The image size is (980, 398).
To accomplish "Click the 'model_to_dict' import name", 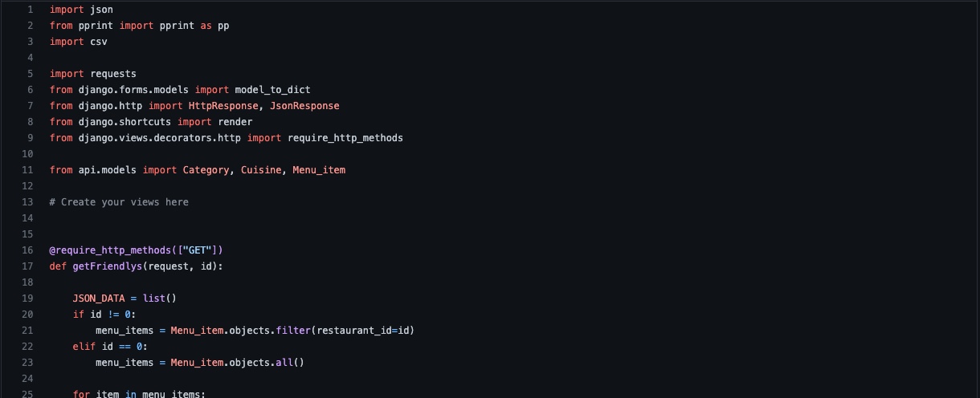I will click(272, 90).
